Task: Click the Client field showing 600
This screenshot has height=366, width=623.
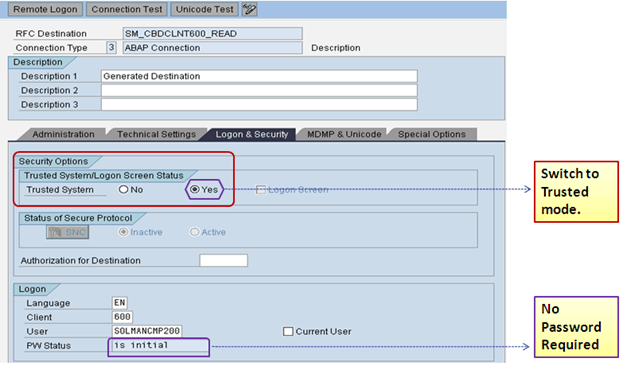Action: tap(122, 317)
